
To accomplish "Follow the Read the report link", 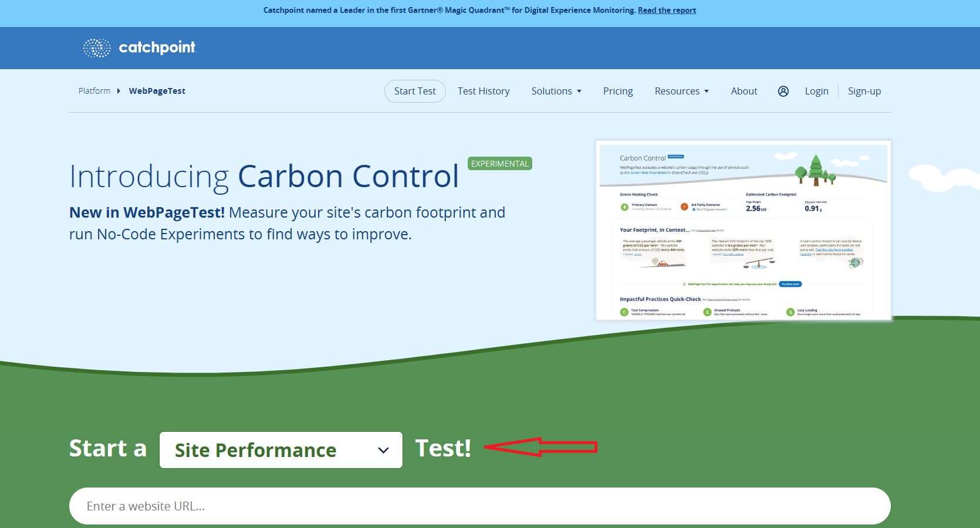I will [667, 10].
